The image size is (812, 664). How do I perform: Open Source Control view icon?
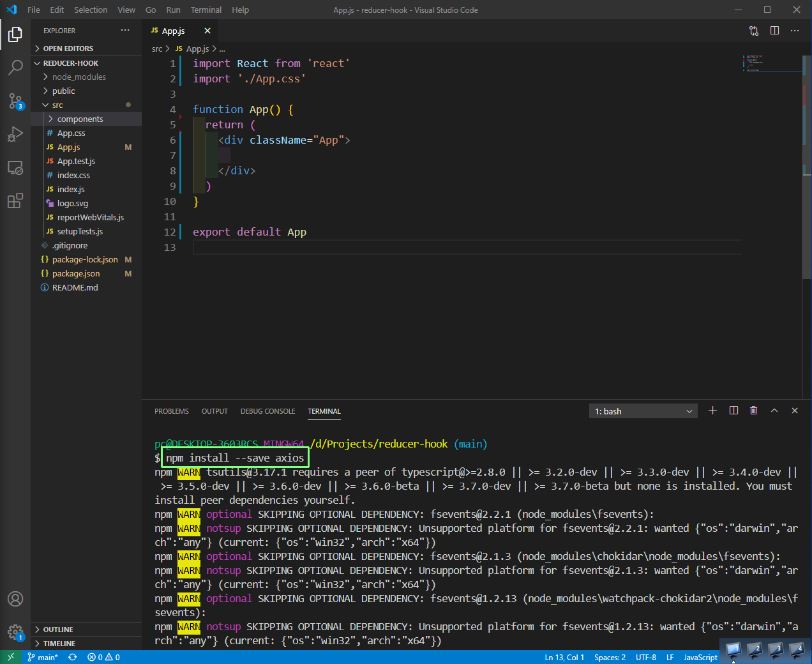(x=15, y=101)
